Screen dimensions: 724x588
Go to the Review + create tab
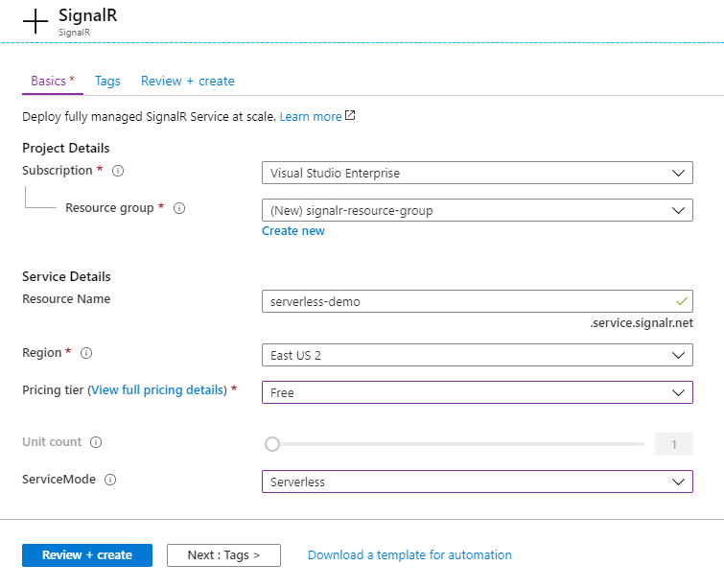coord(187,82)
